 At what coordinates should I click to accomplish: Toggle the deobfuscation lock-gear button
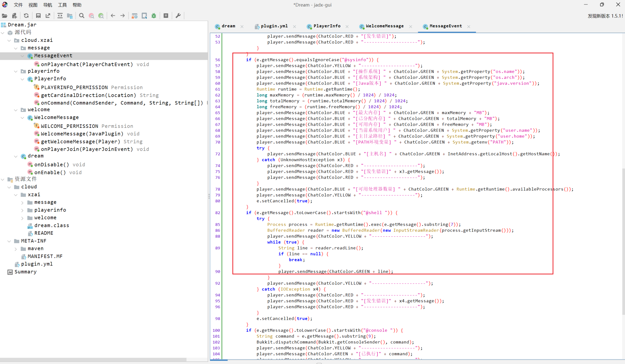[x=135, y=16]
